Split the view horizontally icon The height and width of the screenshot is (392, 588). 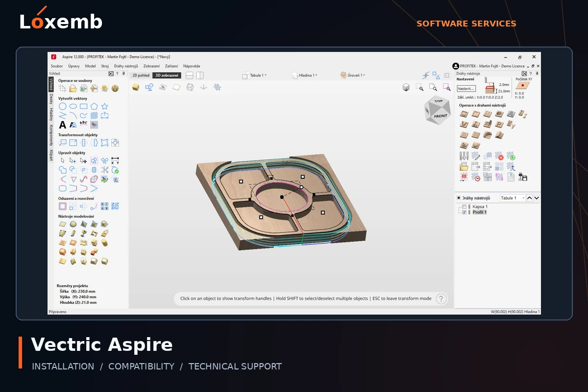tap(190, 75)
